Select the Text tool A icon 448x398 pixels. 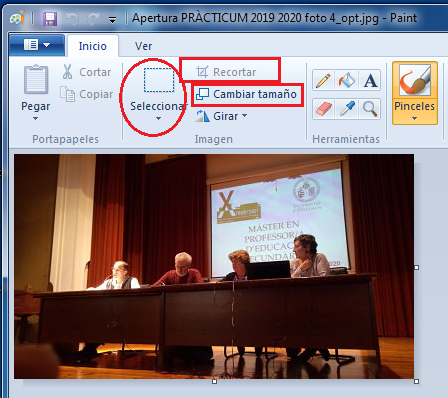370,80
